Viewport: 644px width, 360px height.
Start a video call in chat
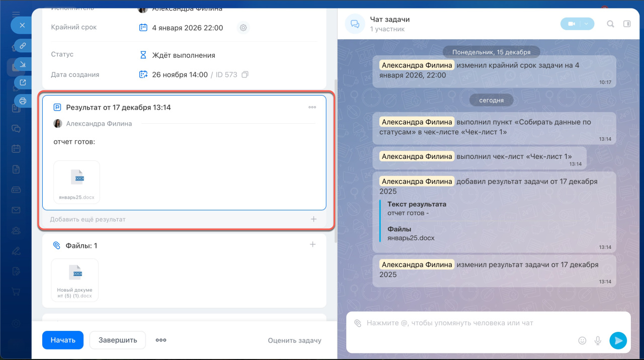[572, 24]
